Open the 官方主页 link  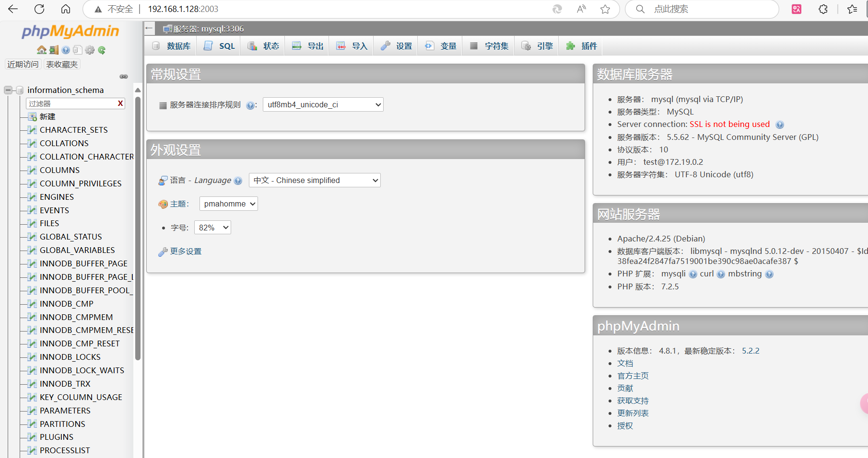click(633, 376)
